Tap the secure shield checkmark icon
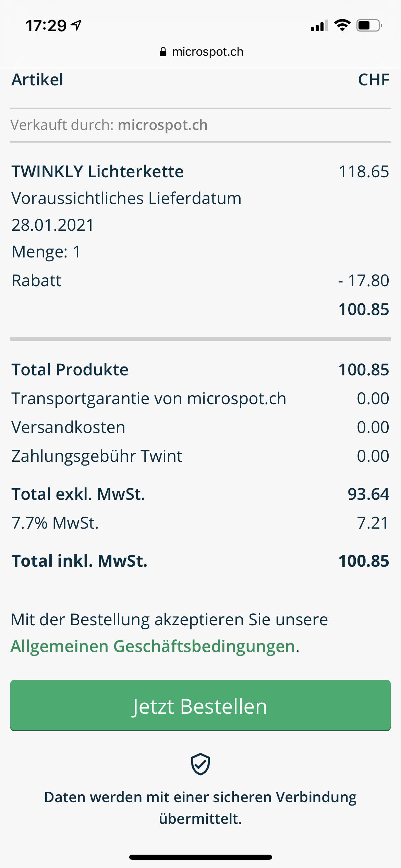401x868 pixels. coord(200,764)
